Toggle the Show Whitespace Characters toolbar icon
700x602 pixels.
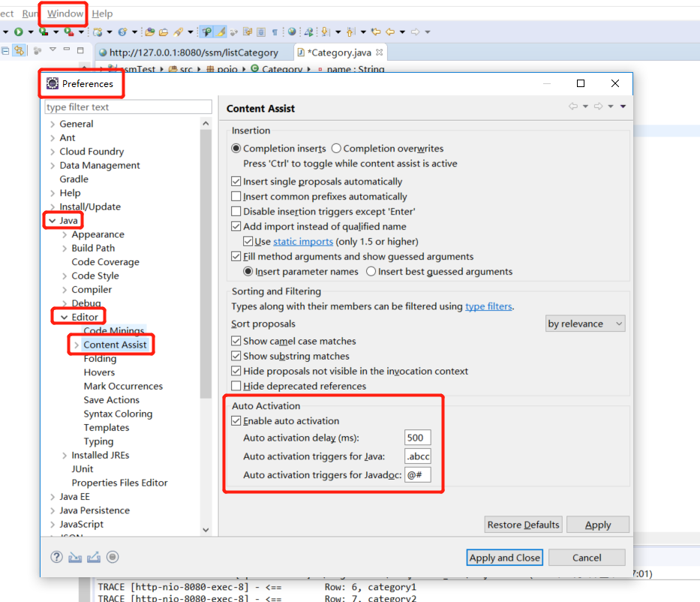(275, 32)
